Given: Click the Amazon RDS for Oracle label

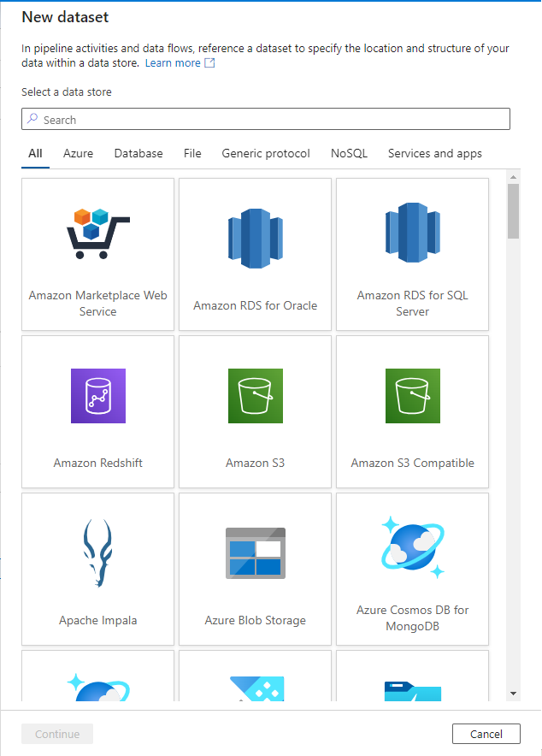Looking at the screenshot, I should coord(256,305).
